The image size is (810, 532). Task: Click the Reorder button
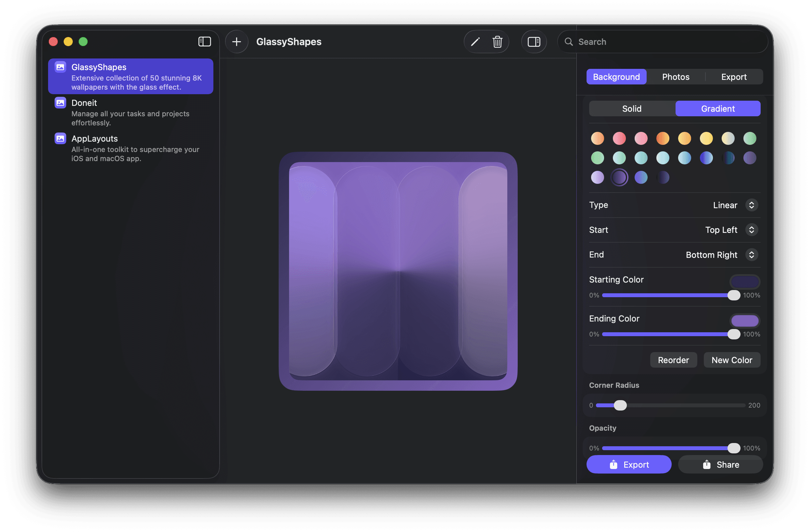(x=673, y=360)
